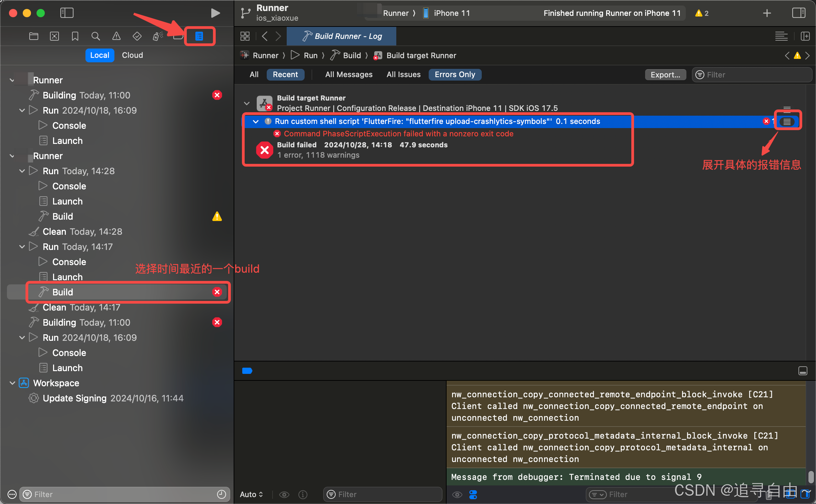Toggle breakpoints activation blue tag
This screenshot has height=504, width=816.
point(247,371)
